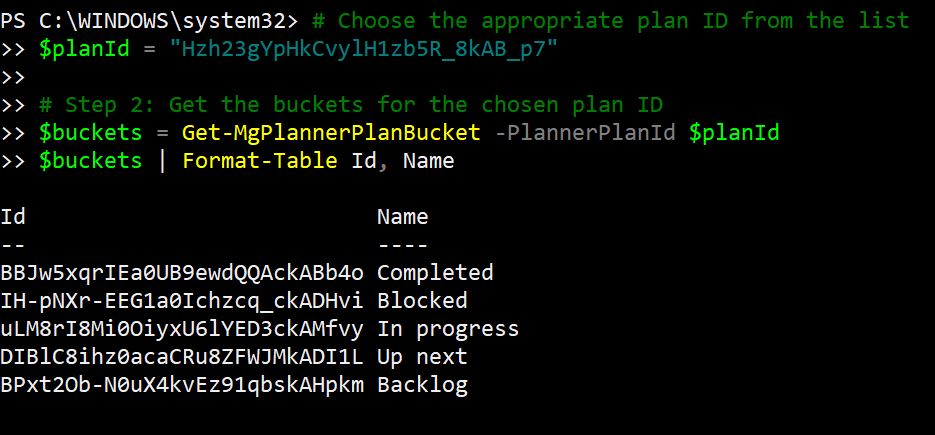Click the Name column header in output
Image resolution: width=935 pixels, height=435 pixels.
tap(402, 216)
